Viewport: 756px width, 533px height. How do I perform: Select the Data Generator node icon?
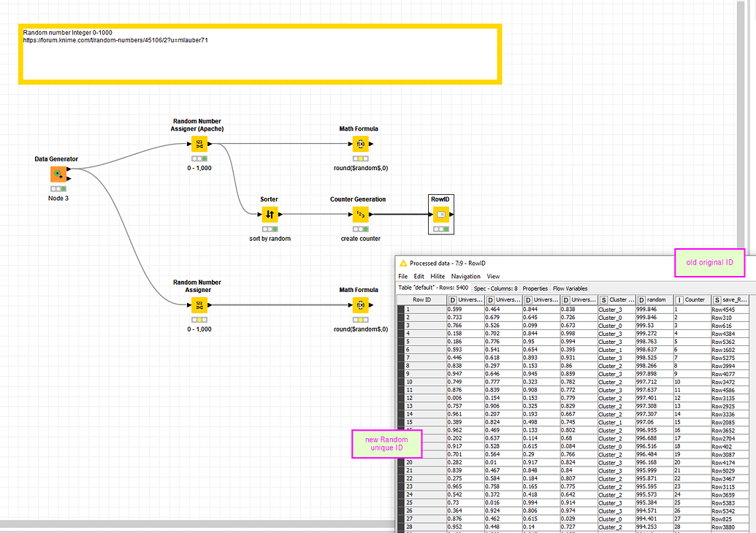click(58, 174)
